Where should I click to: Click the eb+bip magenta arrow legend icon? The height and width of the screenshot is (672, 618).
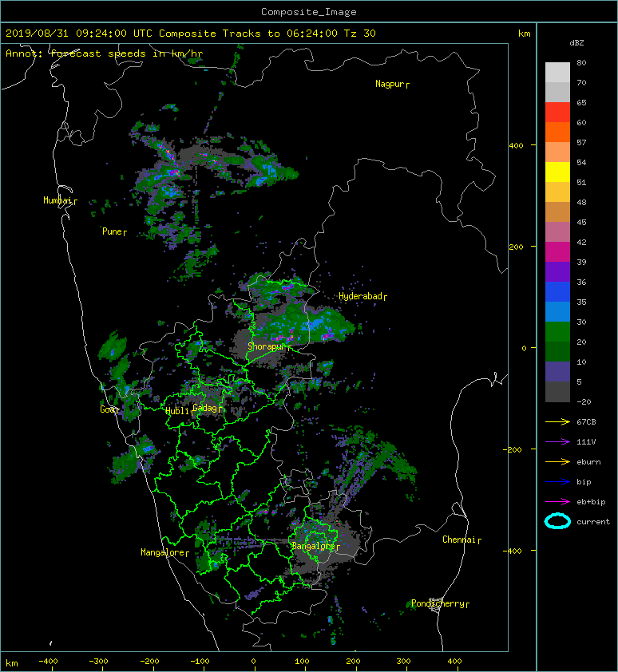pos(557,502)
